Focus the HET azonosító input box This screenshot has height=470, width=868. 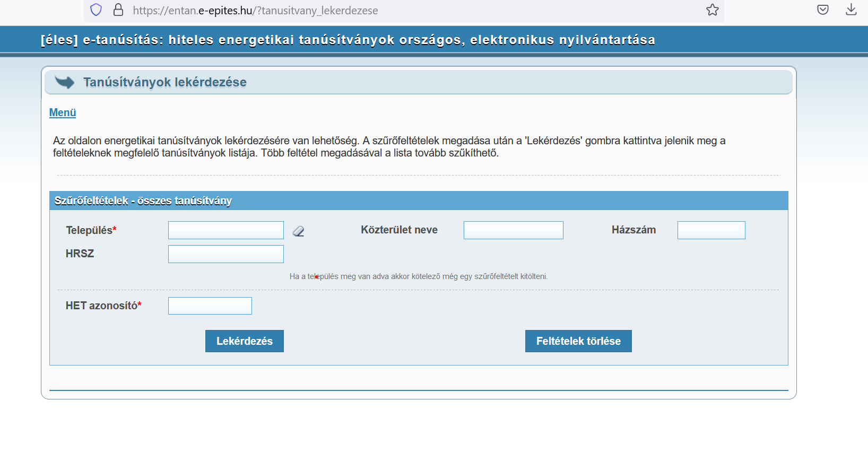(x=210, y=306)
